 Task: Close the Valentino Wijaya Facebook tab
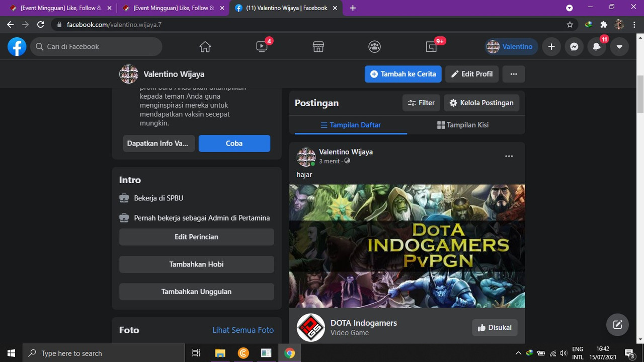click(334, 8)
